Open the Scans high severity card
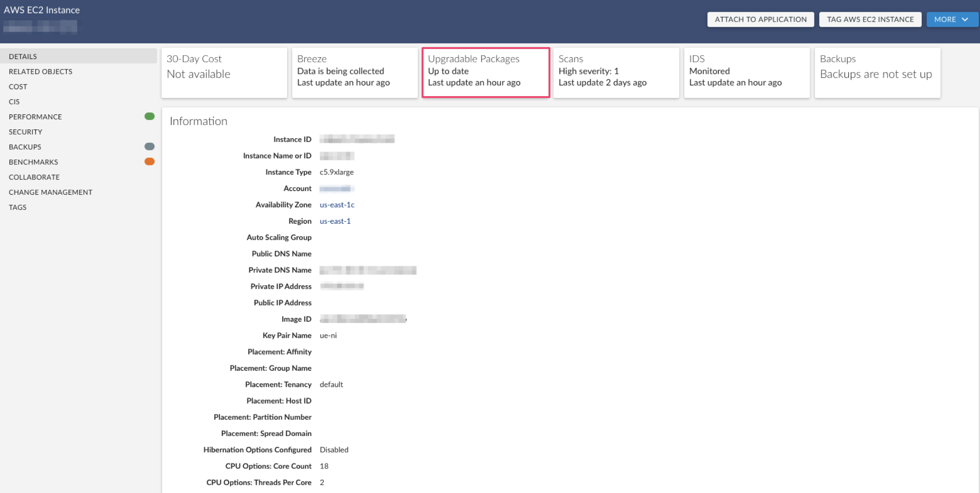The image size is (980, 493). coord(616,72)
